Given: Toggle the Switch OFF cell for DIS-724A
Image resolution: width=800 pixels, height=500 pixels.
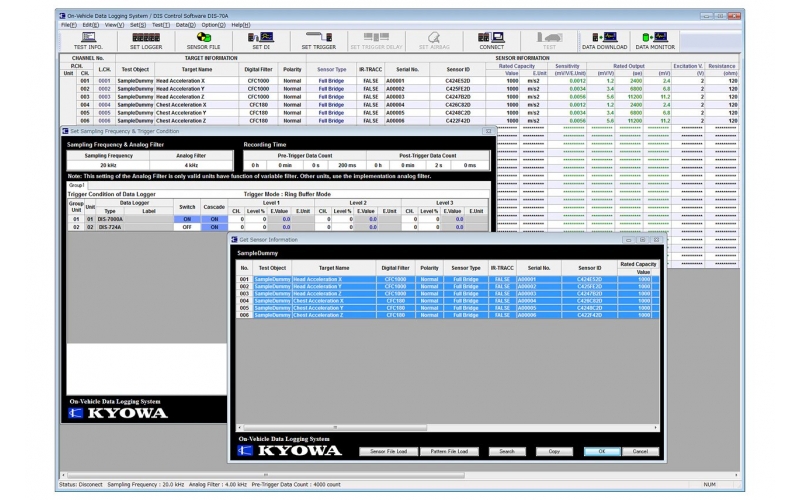Looking at the screenshot, I should [x=187, y=227].
